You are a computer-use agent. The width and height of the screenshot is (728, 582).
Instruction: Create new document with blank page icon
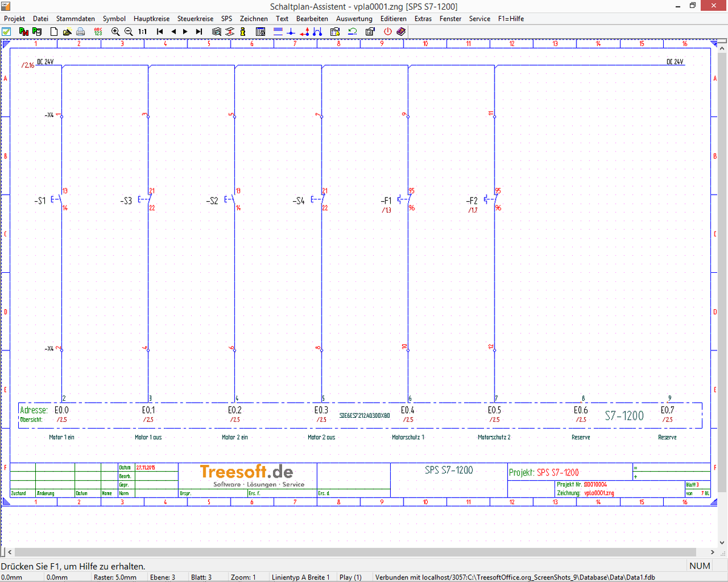click(x=53, y=31)
